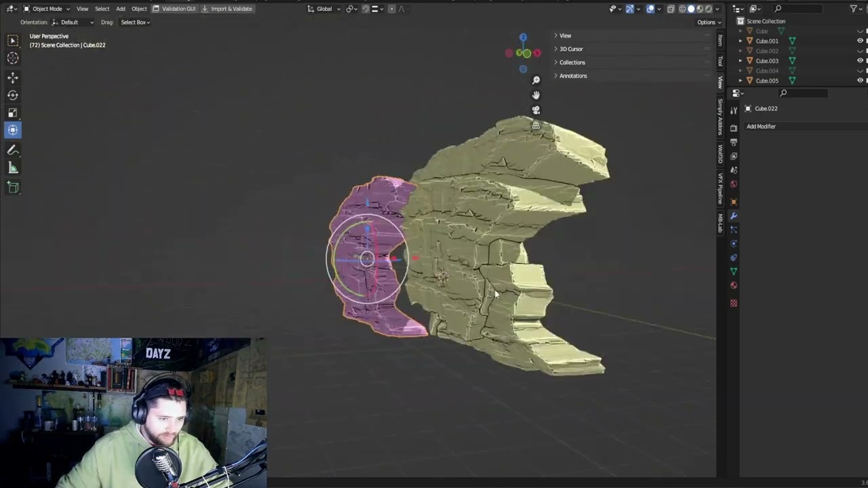Screen dimensions: 868x488
Task: Open the Select menu
Action: pyautogui.click(x=102, y=9)
